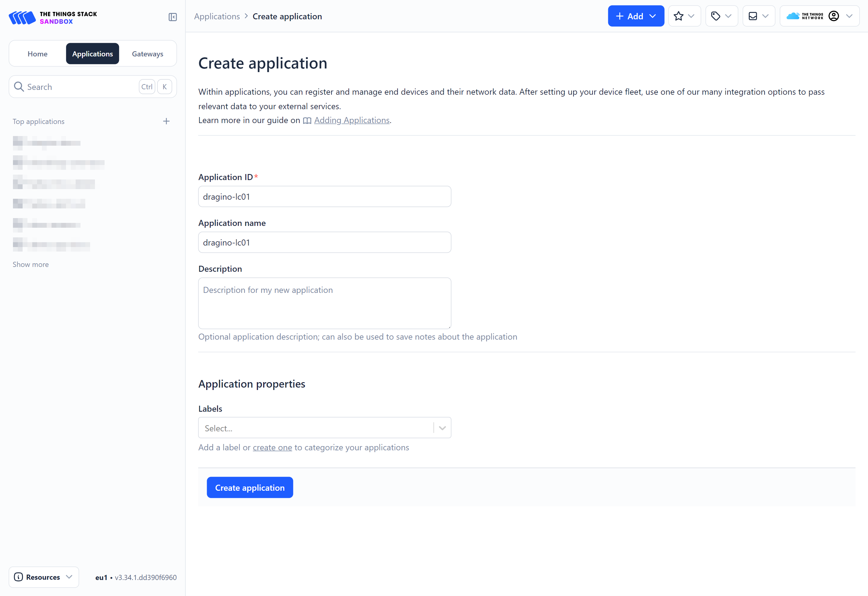Image resolution: width=868 pixels, height=596 pixels.
Task: Expand the account menu chevron
Action: click(849, 16)
